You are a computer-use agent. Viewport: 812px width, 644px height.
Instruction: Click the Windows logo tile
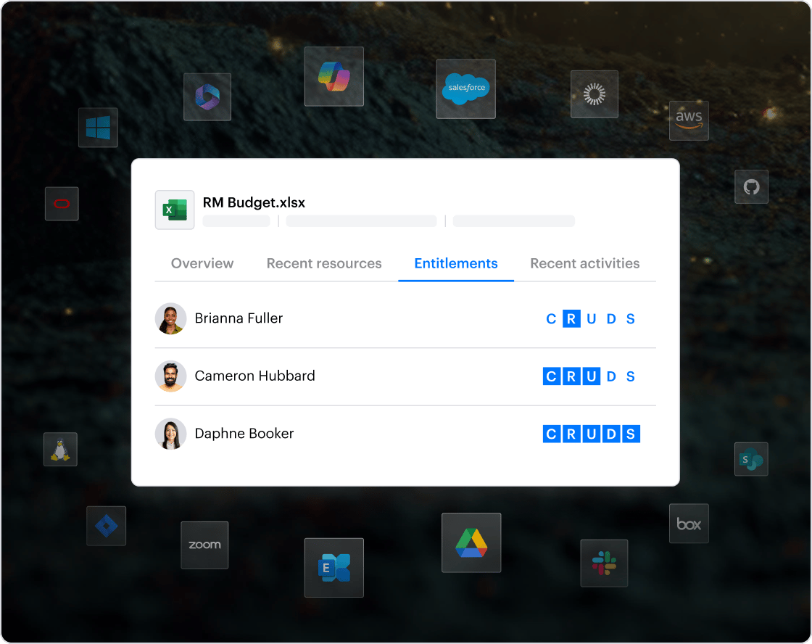pos(98,128)
